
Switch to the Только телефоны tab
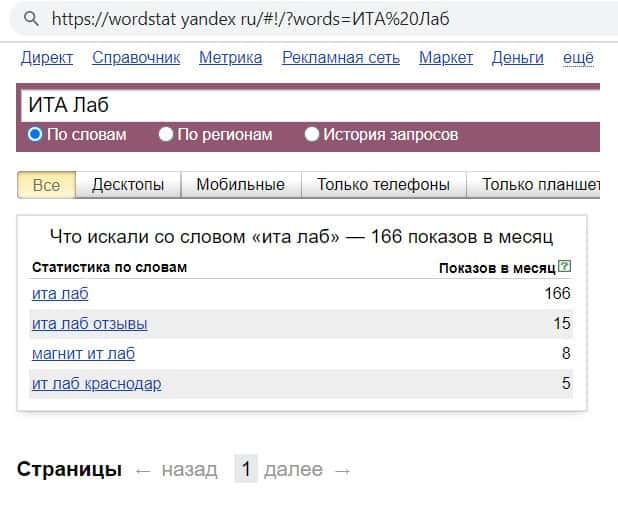[x=383, y=185]
